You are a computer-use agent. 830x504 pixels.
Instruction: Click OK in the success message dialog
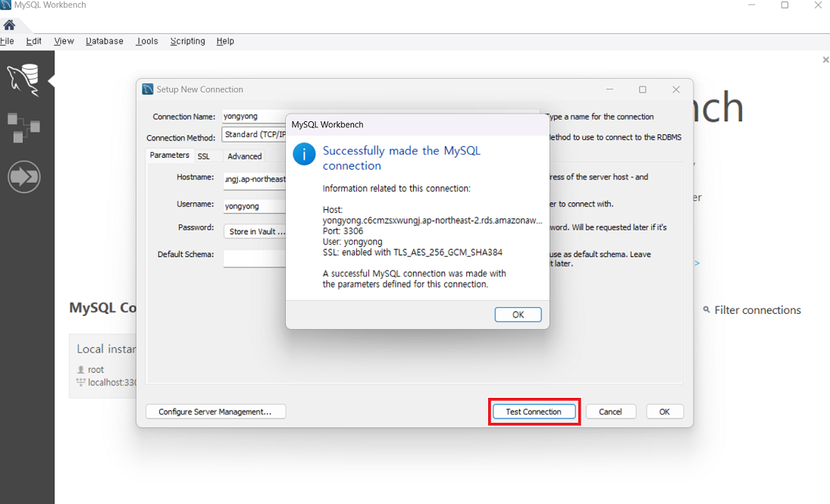point(518,315)
